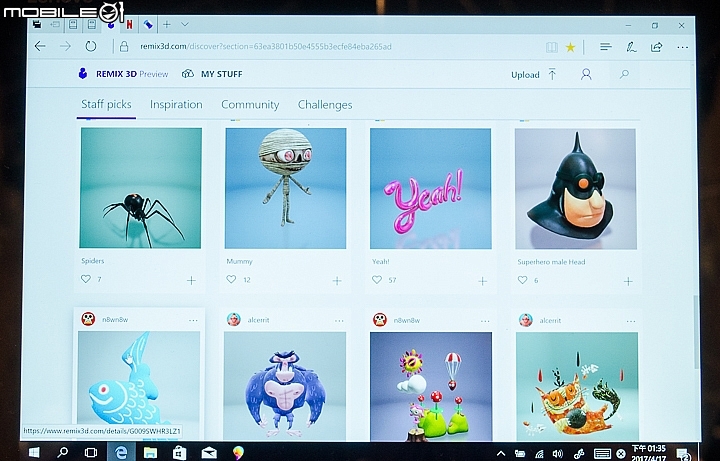Click the set these tabs aside icon
720x461 pixels.
[x=55, y=24]
